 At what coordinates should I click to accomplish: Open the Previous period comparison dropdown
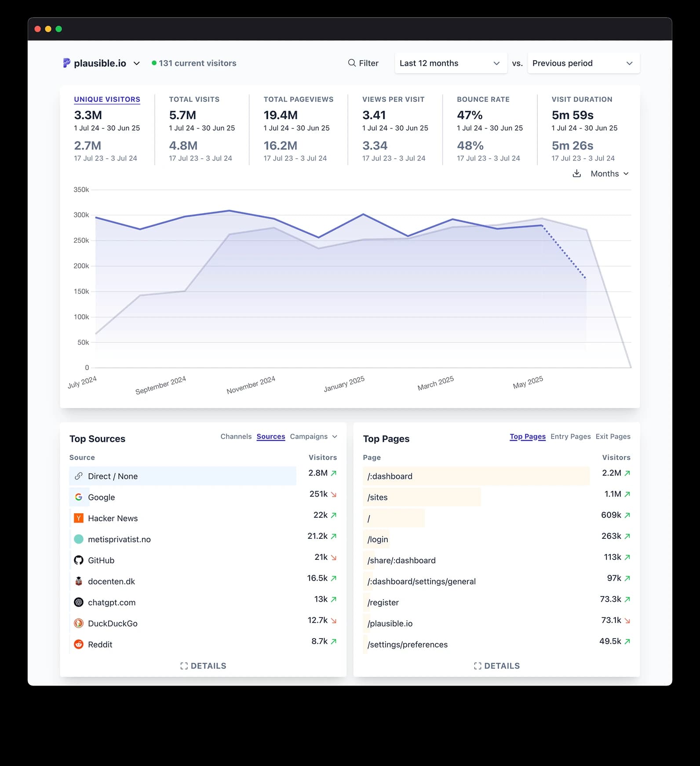[583, 63]
